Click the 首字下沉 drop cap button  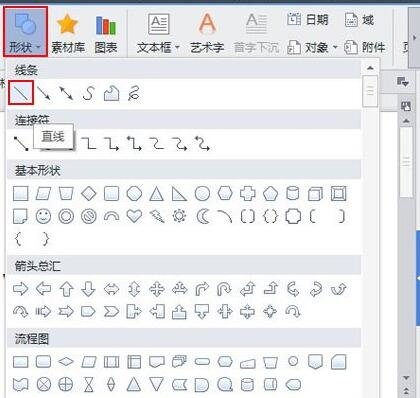256,33
